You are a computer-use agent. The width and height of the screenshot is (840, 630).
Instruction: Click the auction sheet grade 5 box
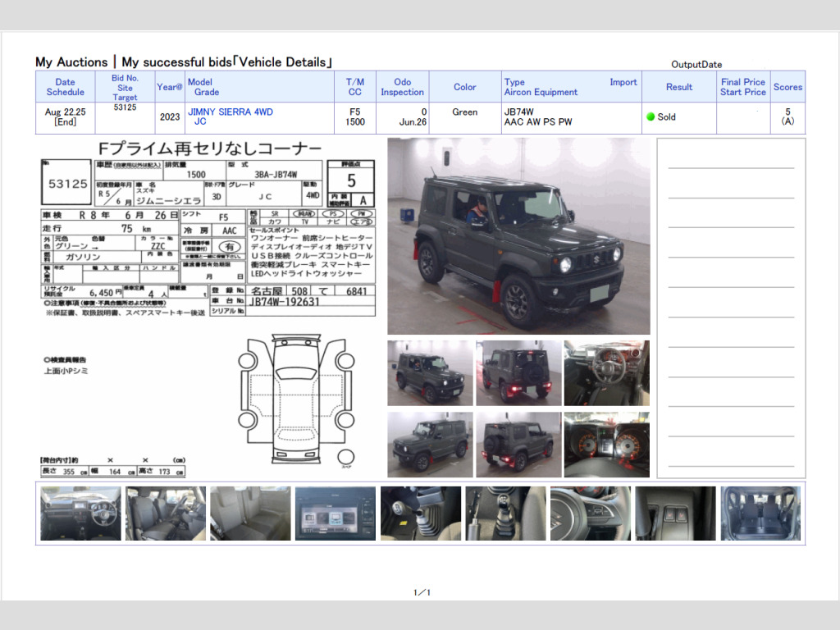click(x=351, y=181)
